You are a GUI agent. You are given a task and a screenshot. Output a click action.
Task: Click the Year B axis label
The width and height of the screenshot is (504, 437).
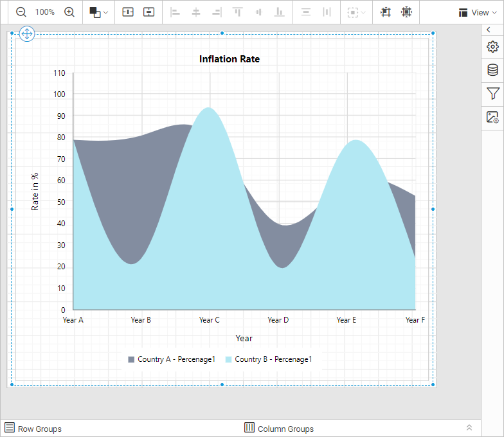tap(141, 320)
